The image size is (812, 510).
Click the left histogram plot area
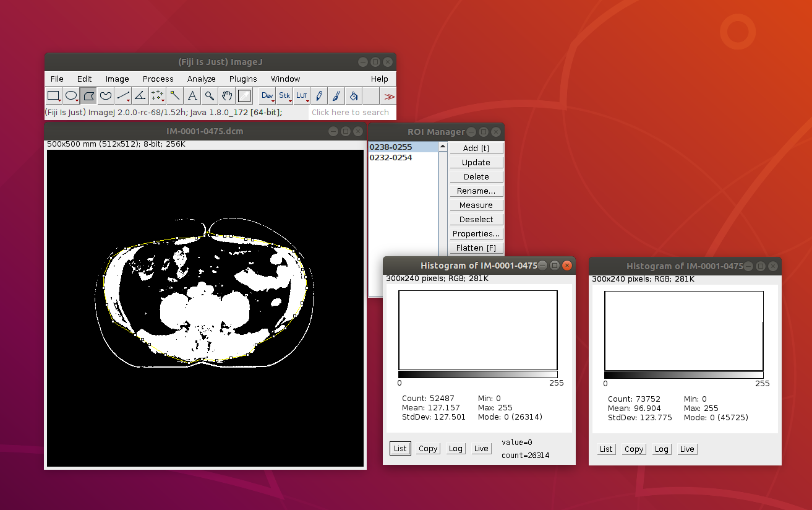point(478,330)
